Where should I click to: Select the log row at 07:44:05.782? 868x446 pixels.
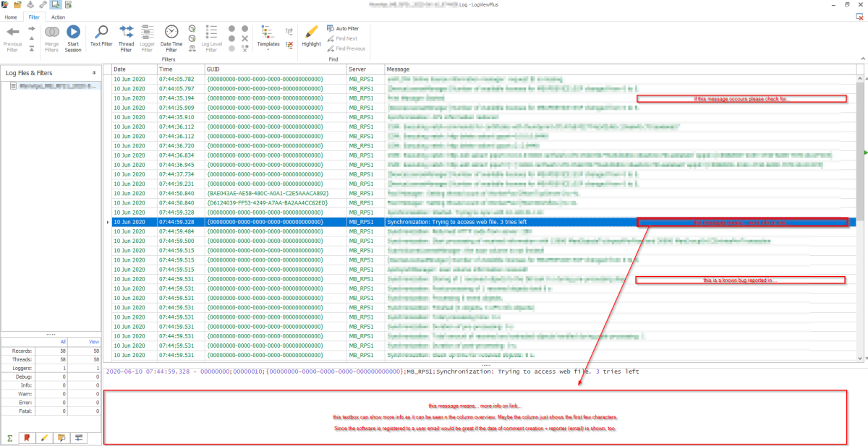coord(483,79)
